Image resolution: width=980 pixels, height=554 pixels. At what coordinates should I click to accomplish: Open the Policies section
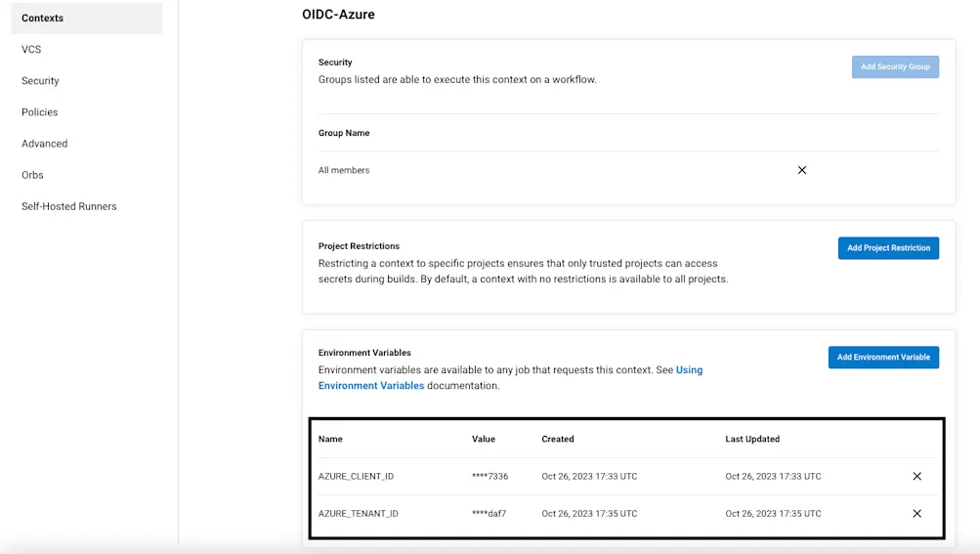tap(39, 112)
